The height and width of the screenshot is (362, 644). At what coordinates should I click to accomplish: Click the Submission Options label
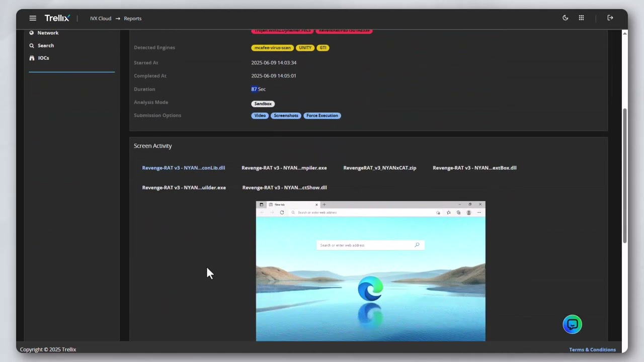(157, 116)
